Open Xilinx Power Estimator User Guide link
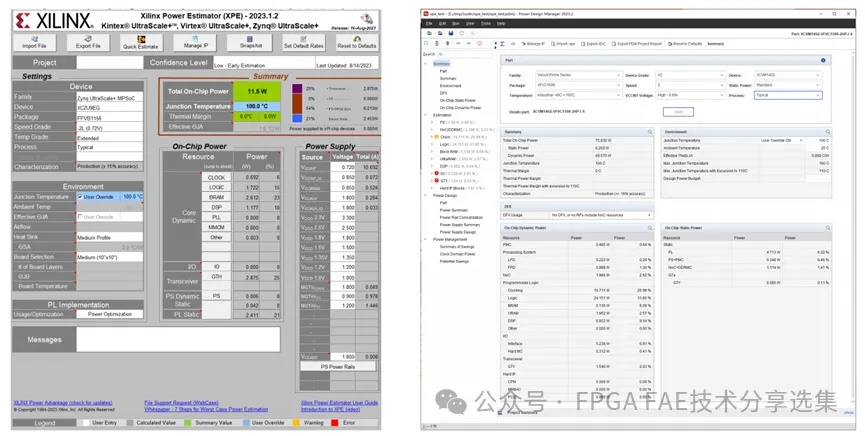This screenshot has height=436, width=865. [339, 402]
